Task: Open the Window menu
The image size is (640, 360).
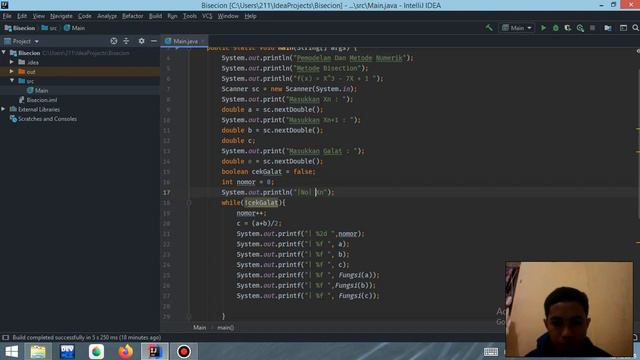Action: tap(228, 16)
